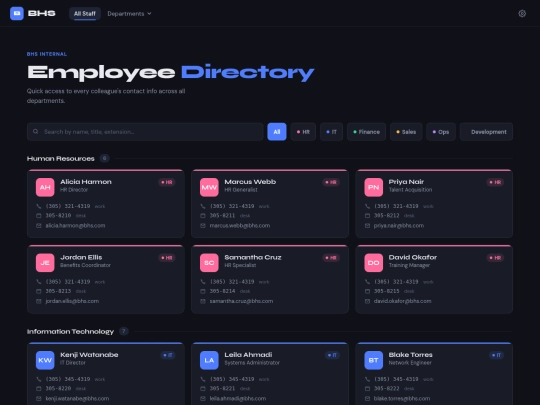Filter by Development department chip
Image resolution: width=540 pixels, height=405 pixels.
coord(486,132)
